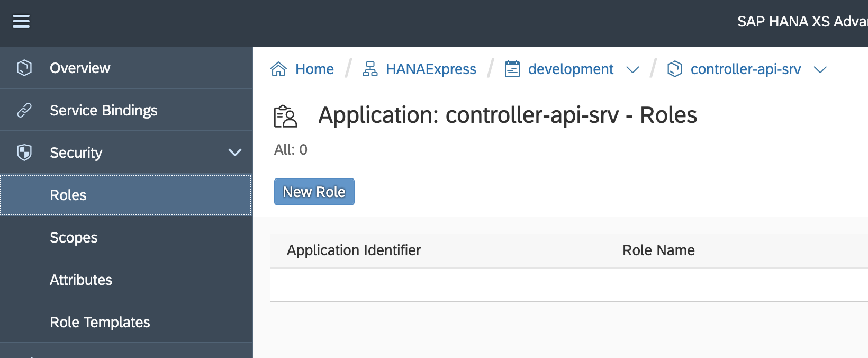The image size is (868, 358).
Task: Click the controller-api-srv application cube icon
Action: click(x=675, y=69)
